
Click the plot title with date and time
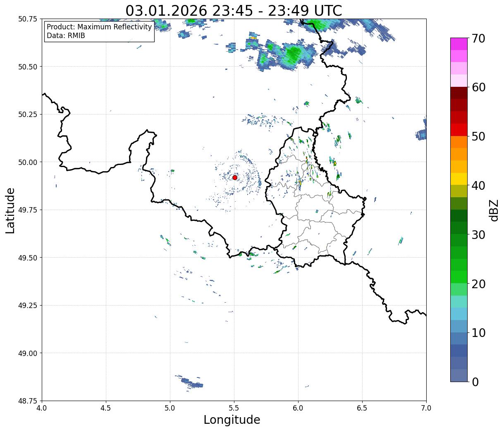point(234,11)
